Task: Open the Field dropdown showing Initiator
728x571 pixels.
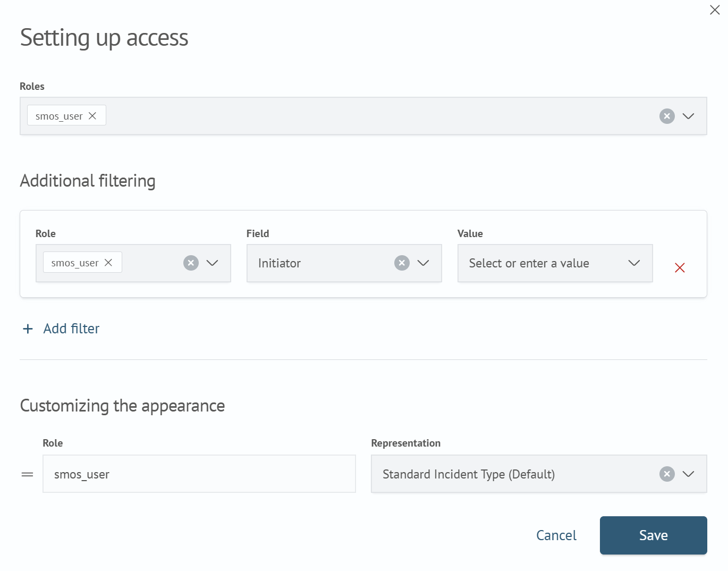Action: (423, 263)
